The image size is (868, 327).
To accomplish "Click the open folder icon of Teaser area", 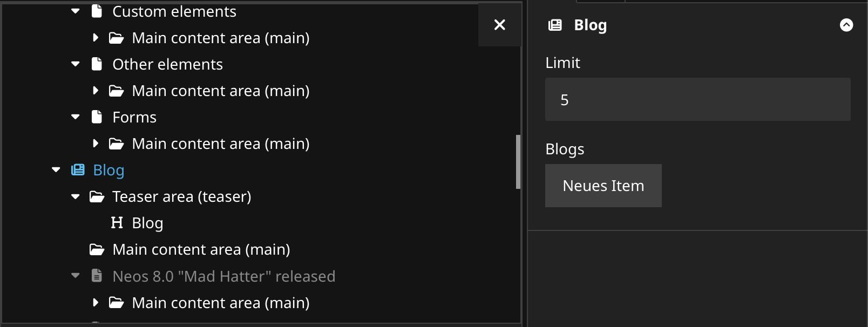I will point(96,196).
